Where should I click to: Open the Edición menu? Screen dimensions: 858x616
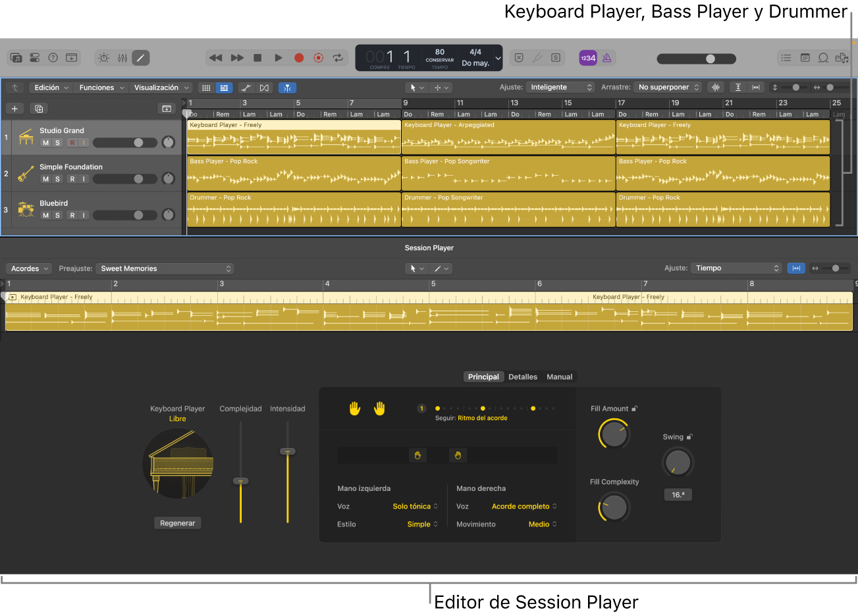[51, 88]
